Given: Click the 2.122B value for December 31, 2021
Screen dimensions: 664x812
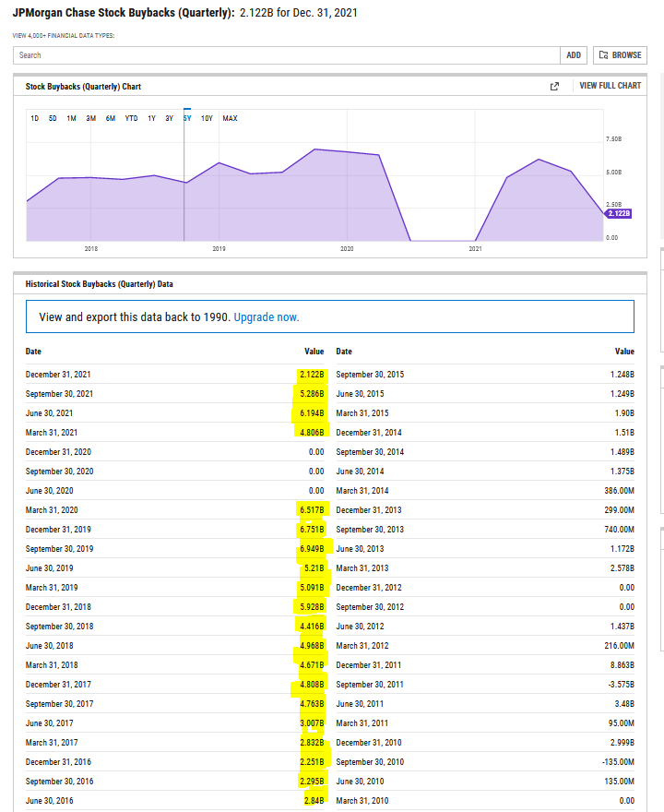Looking at the screenshot, I should coord(312,375).
